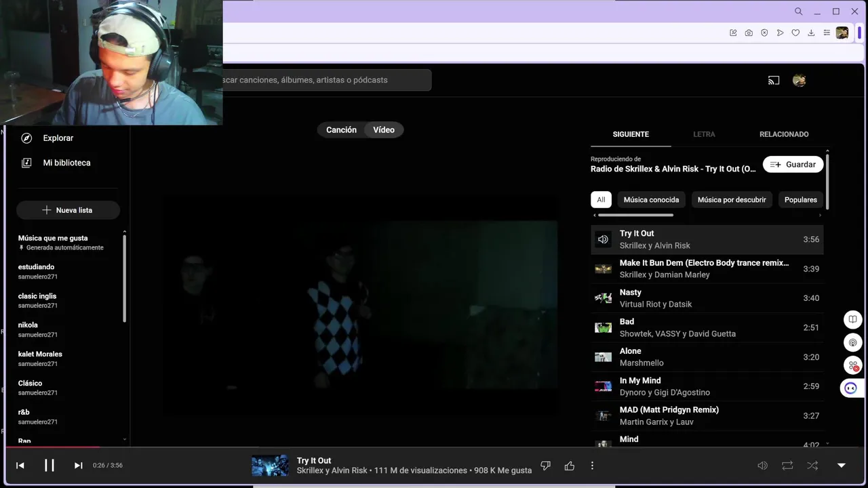Filter queue by Música conocida
The height and width of the screenshot is (488, 868).
(651, 200)
